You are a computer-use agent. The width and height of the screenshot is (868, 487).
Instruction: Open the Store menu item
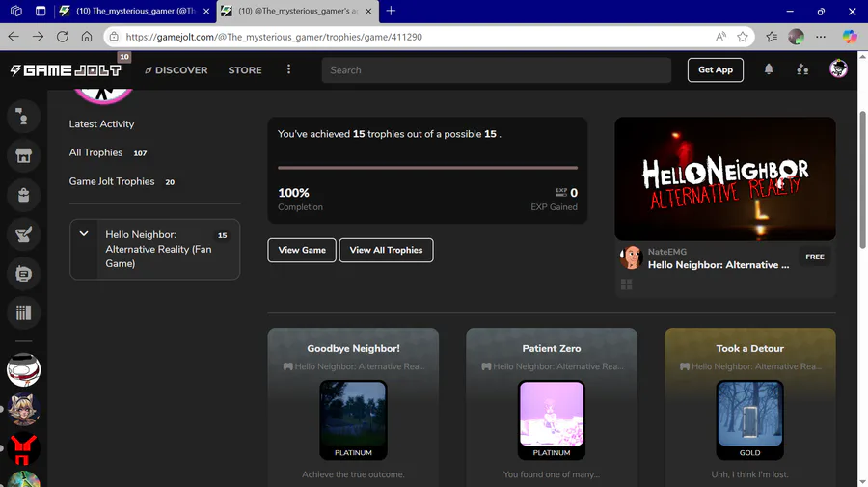pyautogui.click(x=245, y=70)
